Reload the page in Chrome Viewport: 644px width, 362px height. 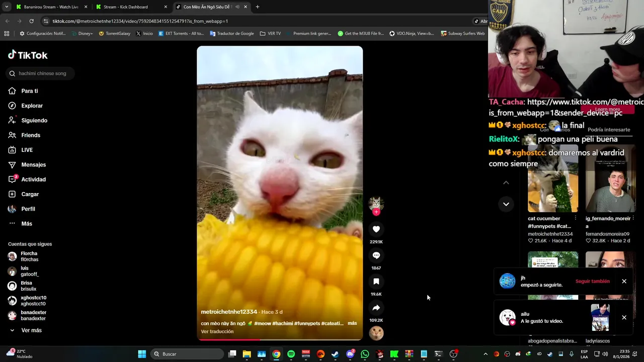click(x=31, y=21)
